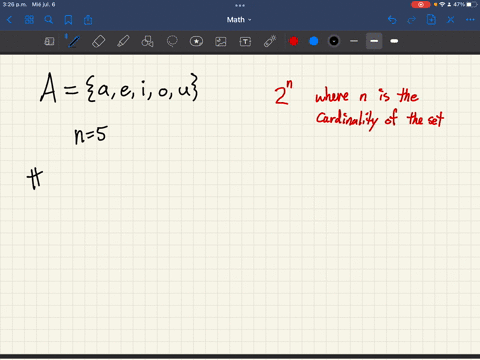Image resolution: width=480 pixels, height=360 pixels.
Task: Add a new page to the notebook
Action: pyautogui.click(x=431, y=20)
